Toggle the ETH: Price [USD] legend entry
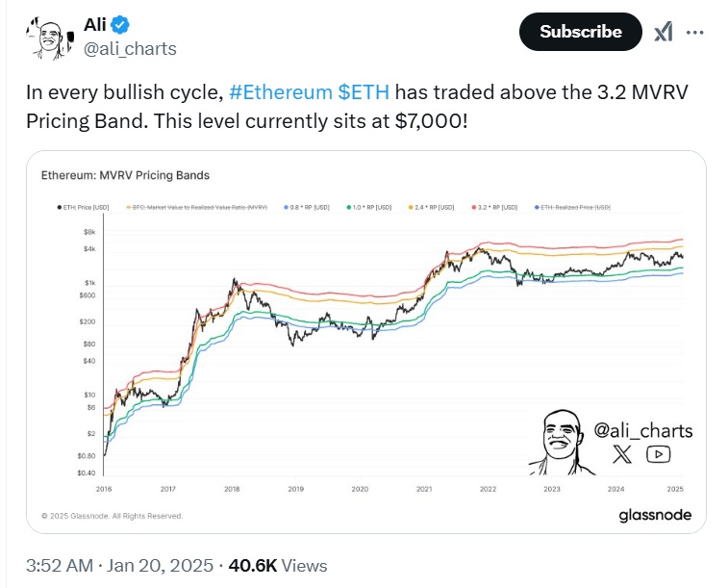Screen dimensions: 728x588 click(82, 206)
